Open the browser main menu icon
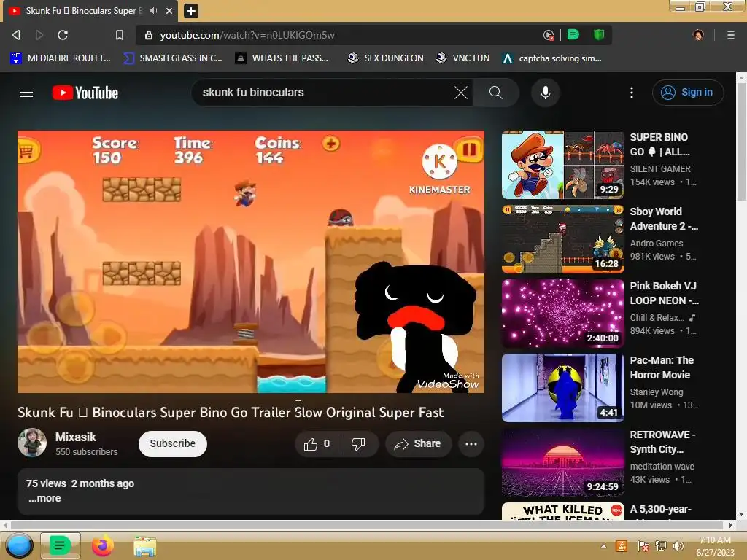 pyautogui.click(x=730, y=35)
